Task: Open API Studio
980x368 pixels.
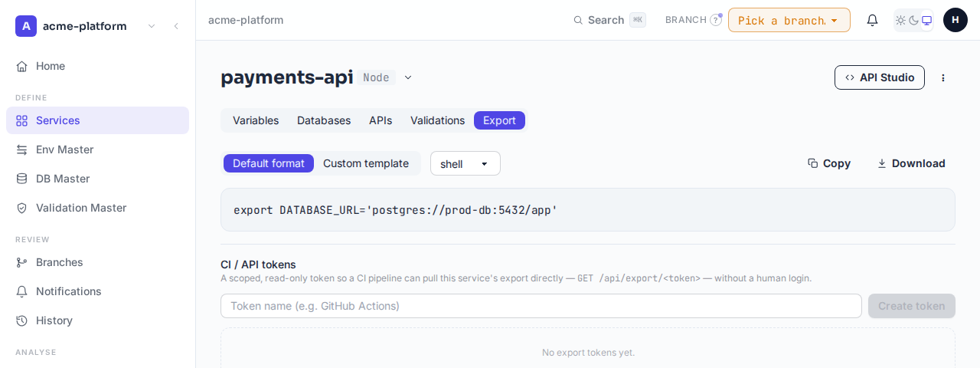Action: pos(880,77)
